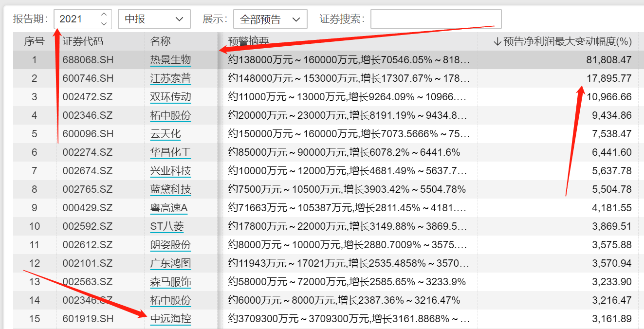Open the 中远海控 stock link

[x=170, y=319]
